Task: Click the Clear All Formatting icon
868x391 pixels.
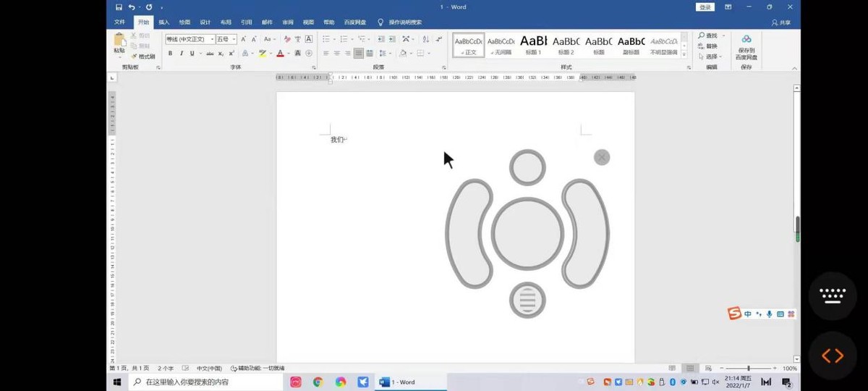Action: tap(287, 39)
